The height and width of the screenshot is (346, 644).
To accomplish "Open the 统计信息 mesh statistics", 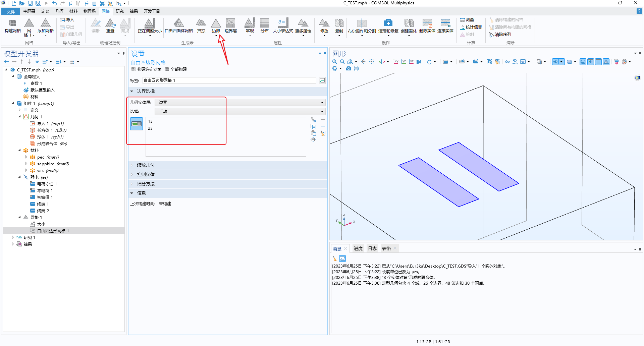I will 471,27.
